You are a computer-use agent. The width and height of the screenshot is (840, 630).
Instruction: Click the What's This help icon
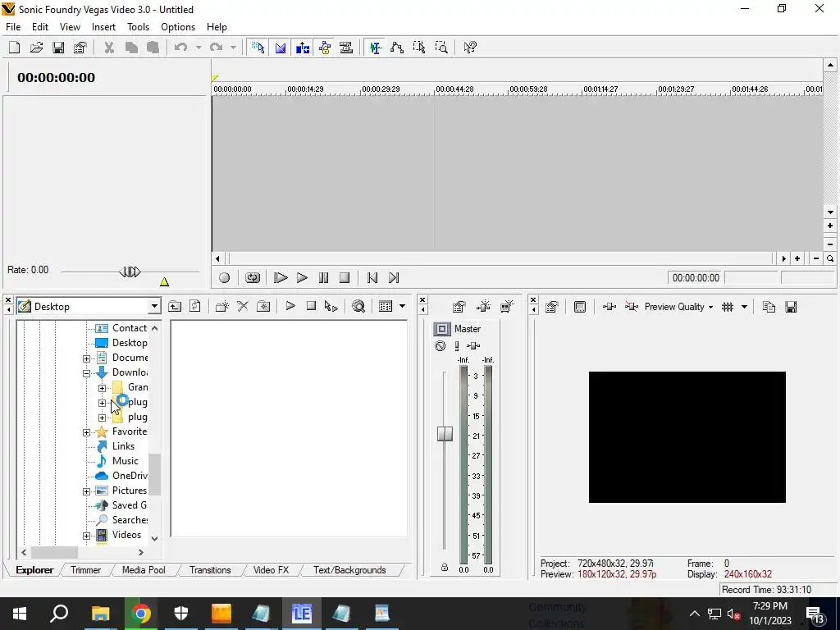click(x=470, y=48)
